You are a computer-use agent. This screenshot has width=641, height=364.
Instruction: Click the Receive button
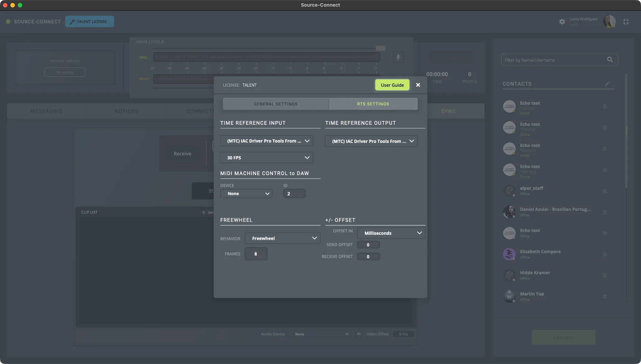tap(182, 154)
